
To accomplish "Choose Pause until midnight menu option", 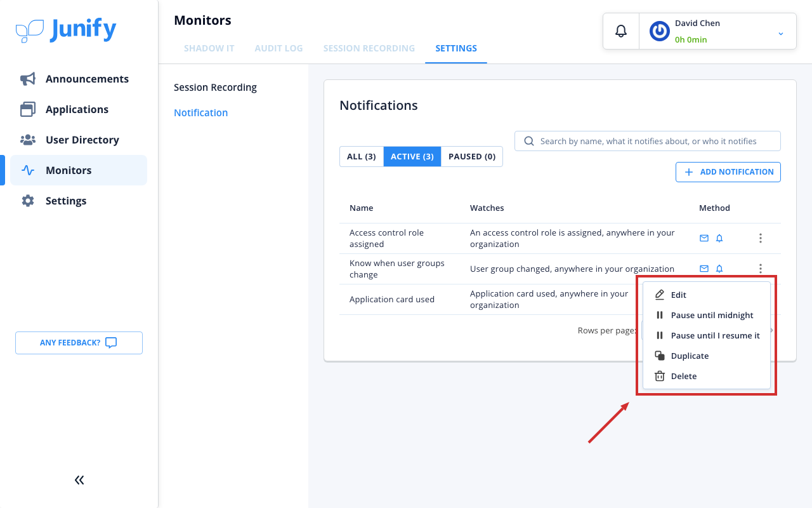I will pyautogui.click(x=707, y=315).
